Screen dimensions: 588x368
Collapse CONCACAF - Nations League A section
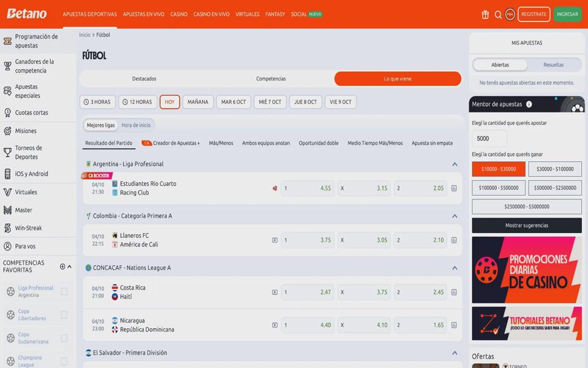[454, 268]
